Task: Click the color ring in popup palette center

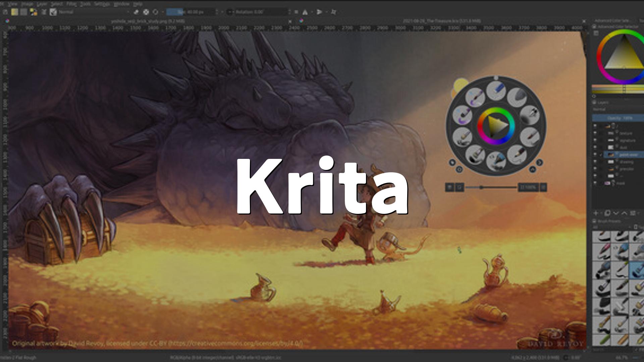Action: 496,126
